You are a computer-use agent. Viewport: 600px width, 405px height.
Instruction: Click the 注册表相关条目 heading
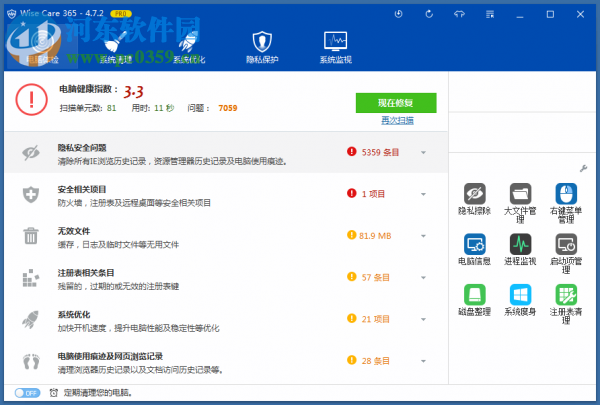point(86,273)
